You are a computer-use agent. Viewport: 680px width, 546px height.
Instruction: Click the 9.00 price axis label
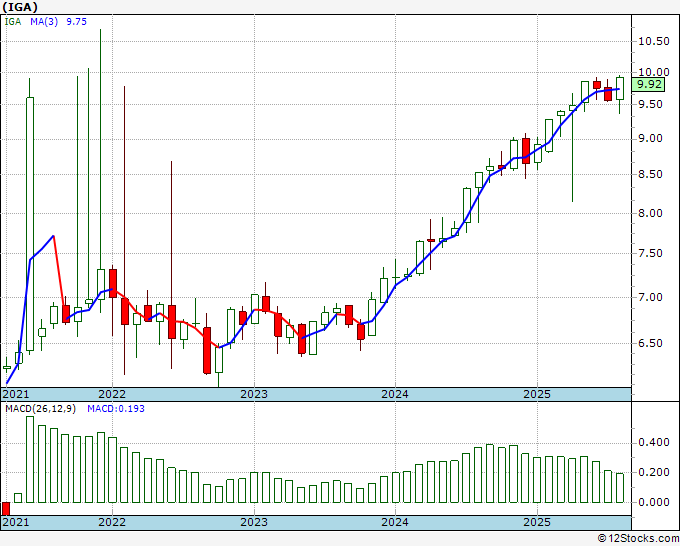tap(651, 139)
